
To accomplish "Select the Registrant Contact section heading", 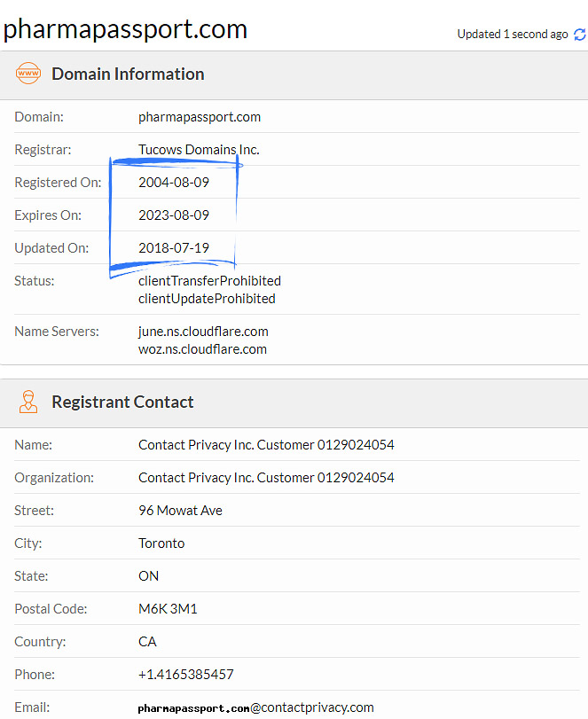I will pyautogui.click(x=122, y=402).
